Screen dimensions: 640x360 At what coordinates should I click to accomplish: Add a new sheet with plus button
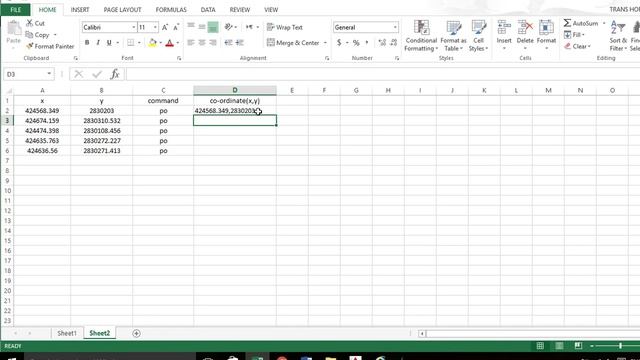click(136, 333)
